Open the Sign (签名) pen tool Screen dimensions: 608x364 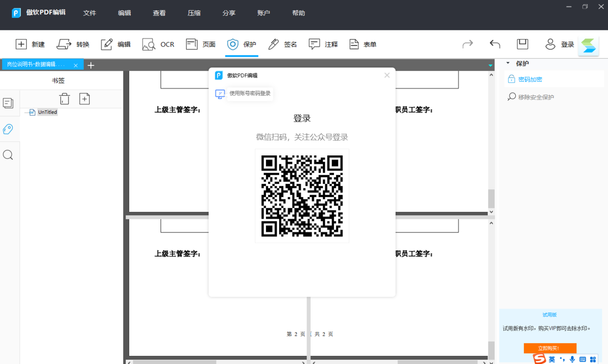[283, 45]
